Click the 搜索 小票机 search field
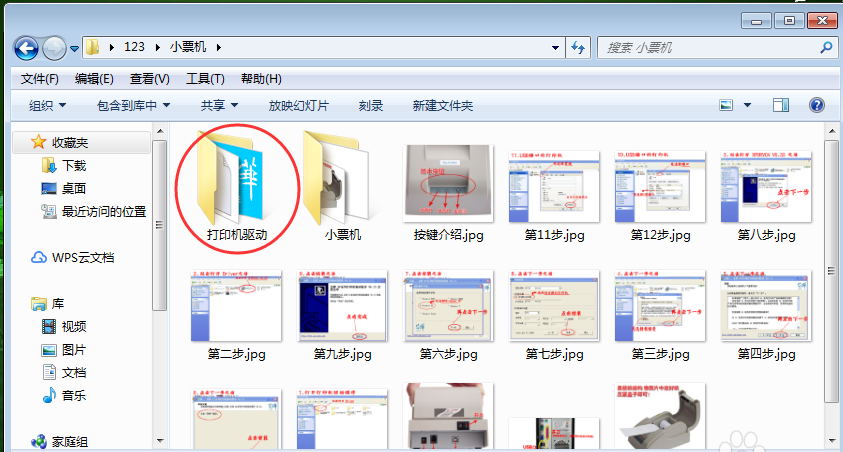 pyautogui.click(x=705, y=47)
